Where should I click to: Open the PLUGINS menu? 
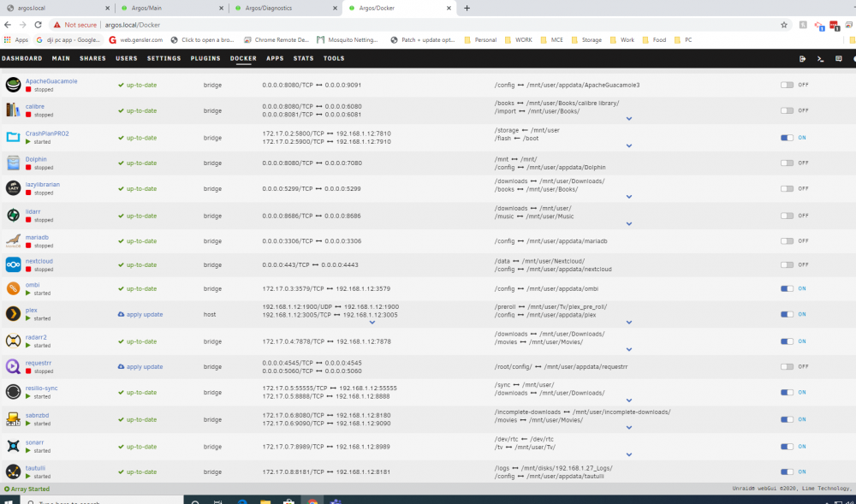pyautogui.click(x=205, y=58)
